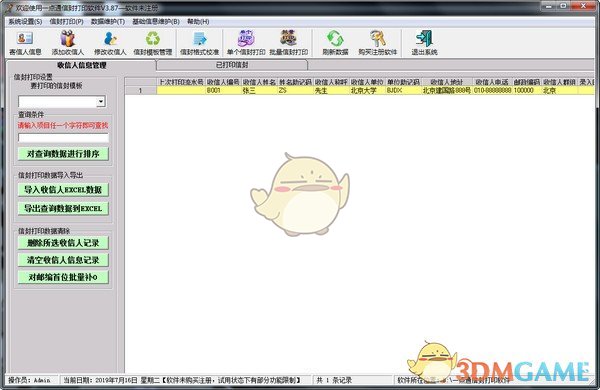This screenshot has height=390, width=600.
Task: Open 信封模板管理 template management icon
Action: pyautogui.click(x=153, y=43)
